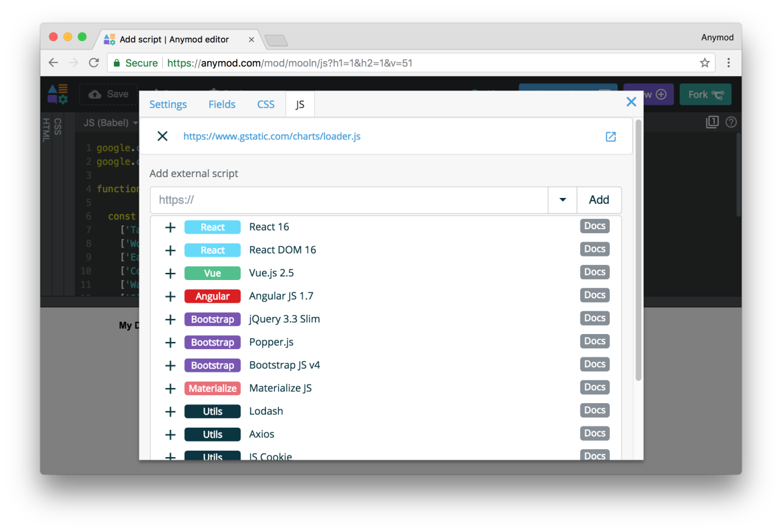Open a new browser tab
This screenshot has height=532, width=782.
point(276,40)
